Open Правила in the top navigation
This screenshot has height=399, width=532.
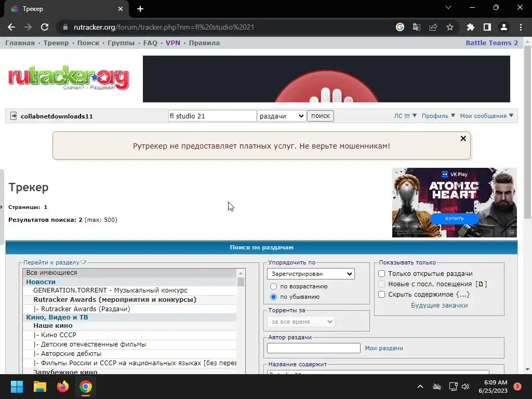[x=204, y=43]
